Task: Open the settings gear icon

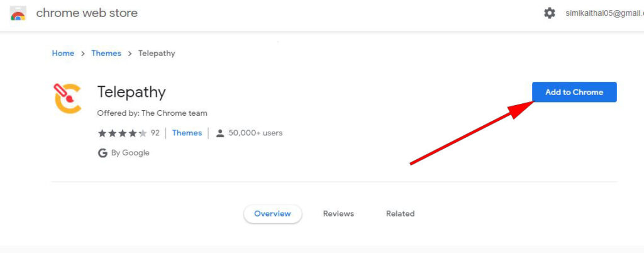Action: click(549, 13)
